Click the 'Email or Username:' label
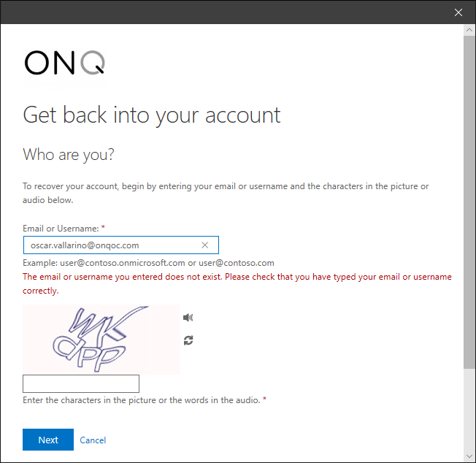This screenshot has width=476, height=463. 61,229
